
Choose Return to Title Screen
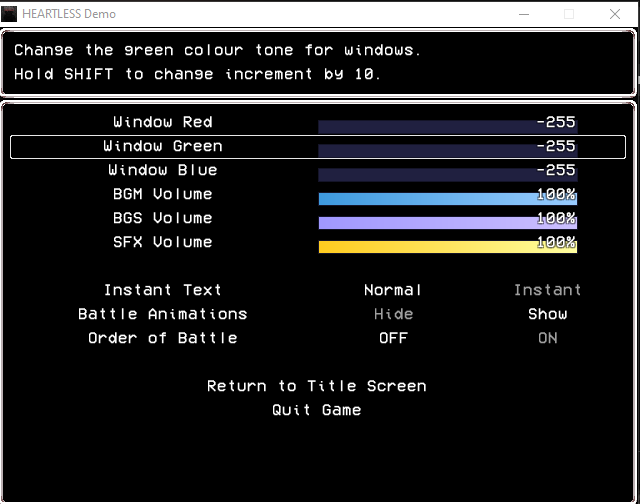coord(317,386)
